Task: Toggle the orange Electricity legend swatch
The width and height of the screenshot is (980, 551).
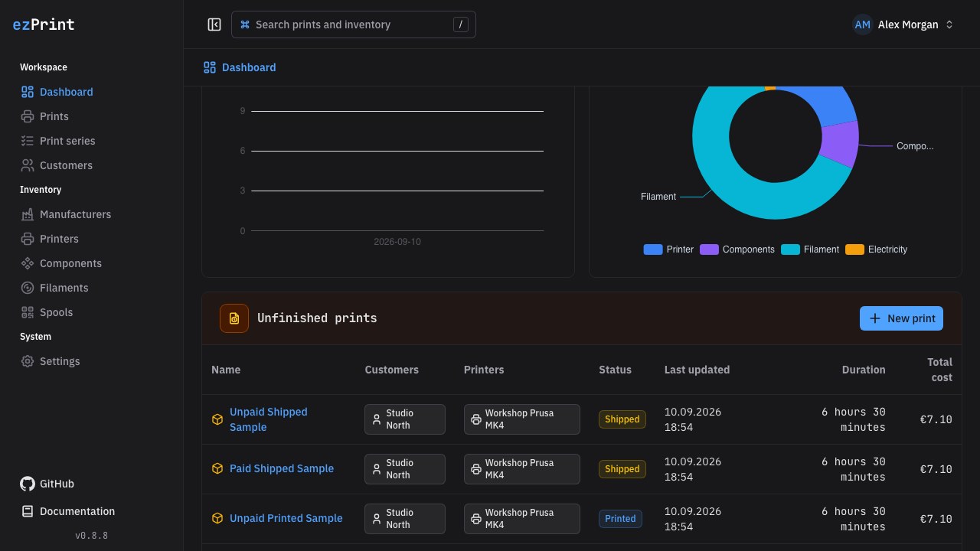Action: point(855,249)
